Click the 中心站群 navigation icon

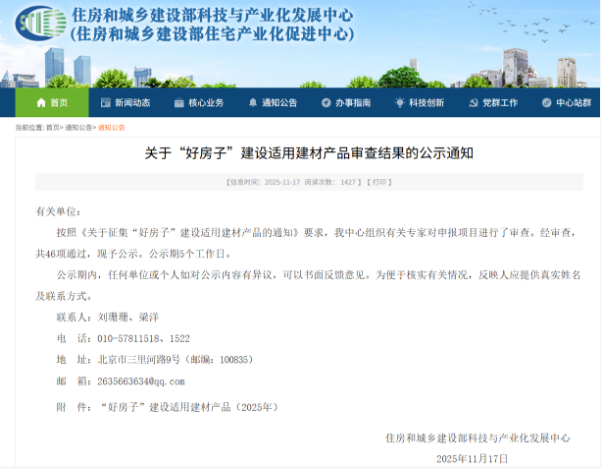[548, 103]
